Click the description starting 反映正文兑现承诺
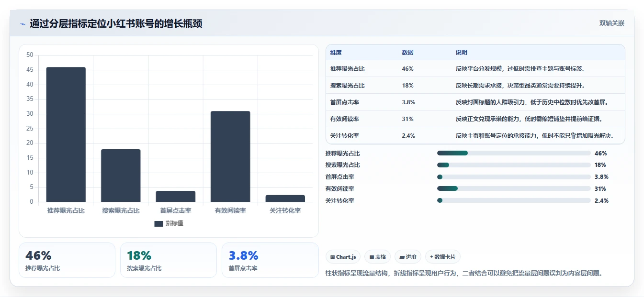The width and height of the screenshot is (644, 297). click(x=529, y=119)
